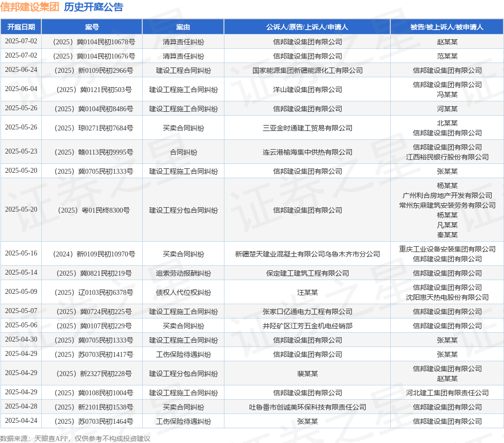Image resolution: width=504 pixels, height=443 pixels.
Task: Select defendant 常州东鼎建筑安装劳务有限公司
Action: pos(447,205)
